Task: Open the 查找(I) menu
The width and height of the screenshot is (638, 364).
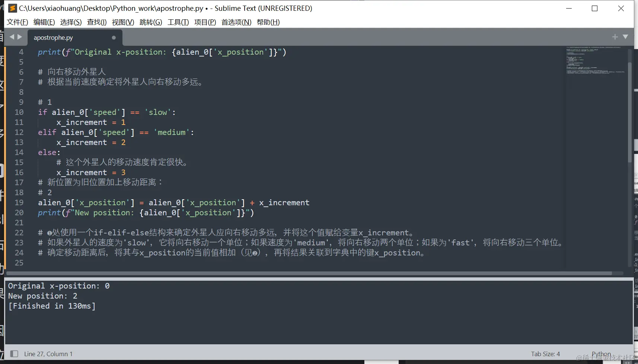Action: click(x=97, y=22)
